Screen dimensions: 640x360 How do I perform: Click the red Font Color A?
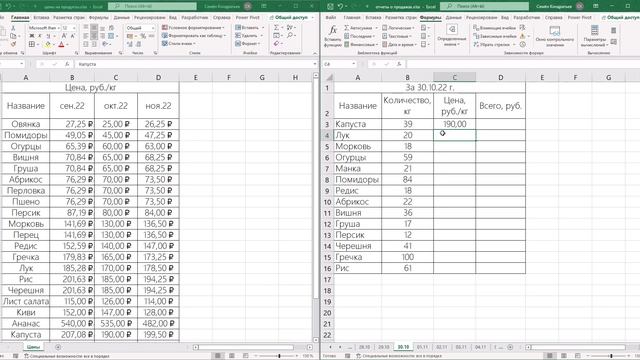coord(62,44)
